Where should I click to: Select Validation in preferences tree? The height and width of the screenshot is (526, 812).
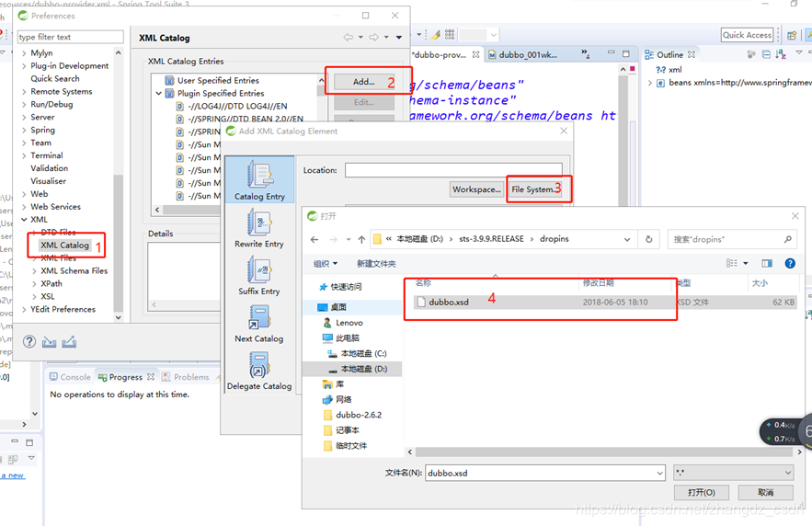pyautogui.click(x=49, y=168)
